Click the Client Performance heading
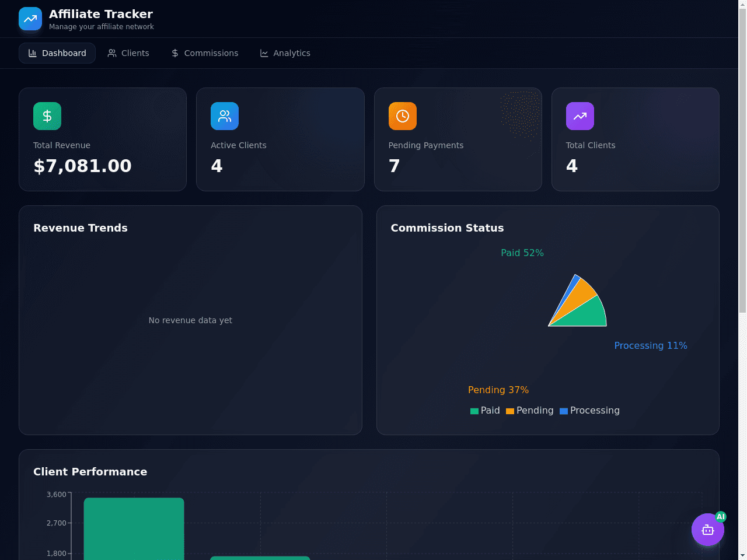The height and width of the screenshot is (560, 747). [x=90, y=472]
